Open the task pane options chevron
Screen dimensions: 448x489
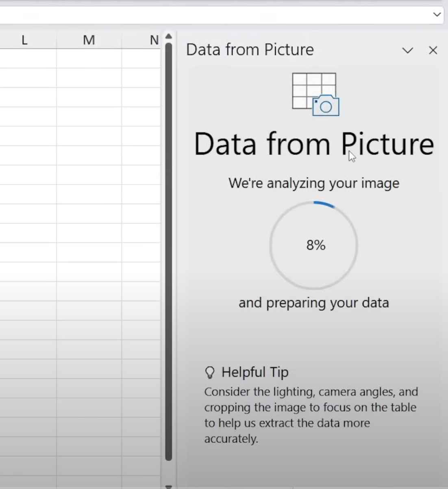[x=407, y=50]
